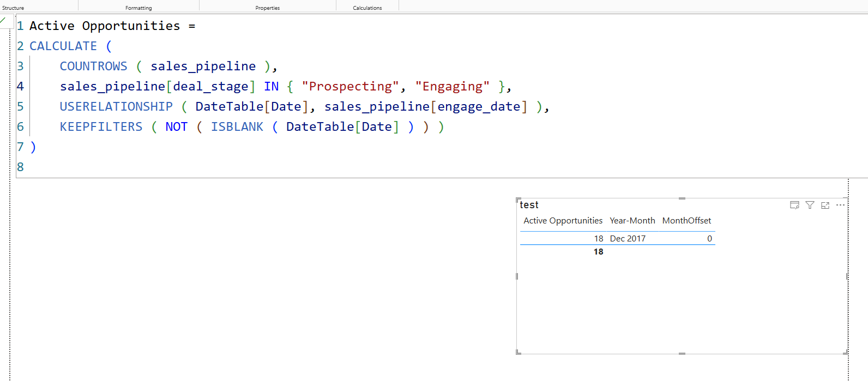This screenshot has height=381, width=868.
Task: Place cursor on KEEPFILTERS function
Action: [x=101, y=127]
